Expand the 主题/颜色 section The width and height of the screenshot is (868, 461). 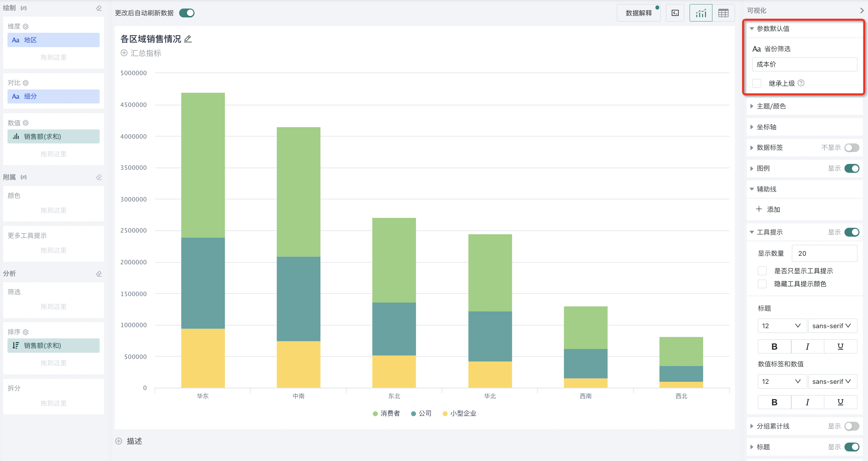coord(771,106)
